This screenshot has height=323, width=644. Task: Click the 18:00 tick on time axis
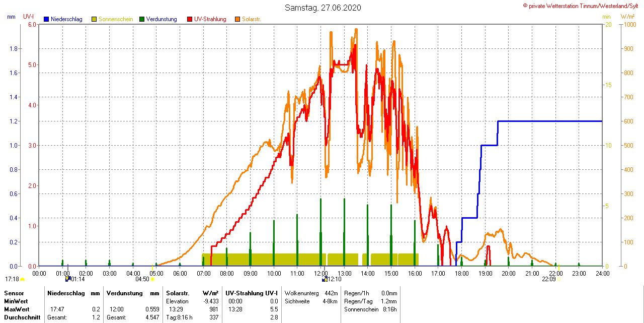(x=462, y=274)
